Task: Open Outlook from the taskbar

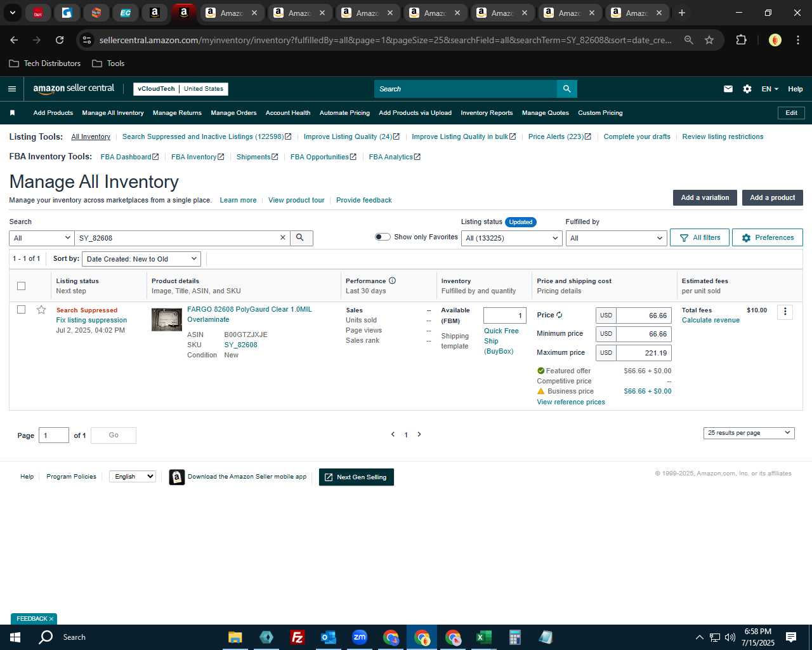Action: (x=328, y=637)
